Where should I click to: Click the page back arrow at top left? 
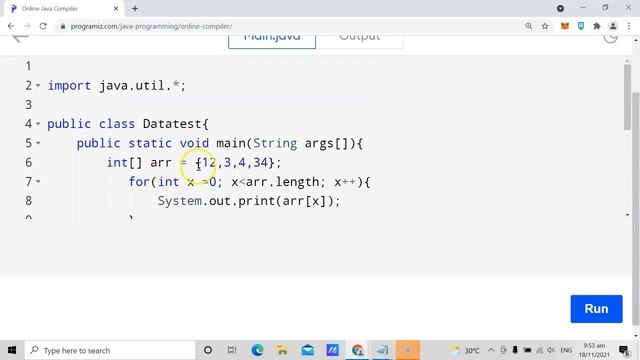20,38
